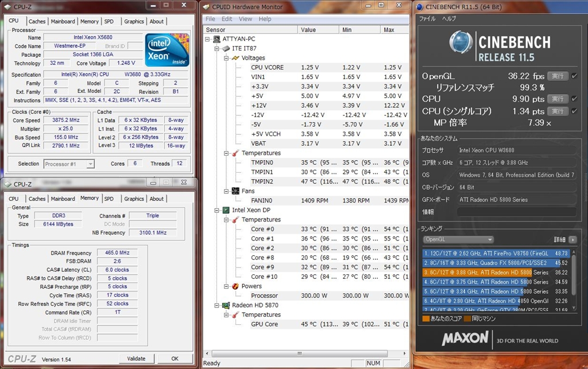Click the Temperatures icon under Radeon HD 5870
This screenshot has height=369, width=588.
click(x=235, y=314)
